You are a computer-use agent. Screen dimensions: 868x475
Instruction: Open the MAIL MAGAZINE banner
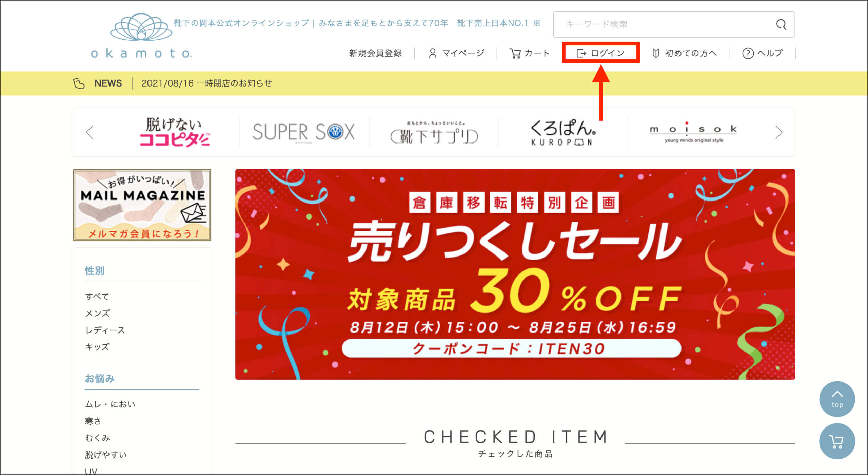pyautogui.click(x=142, y=205)
